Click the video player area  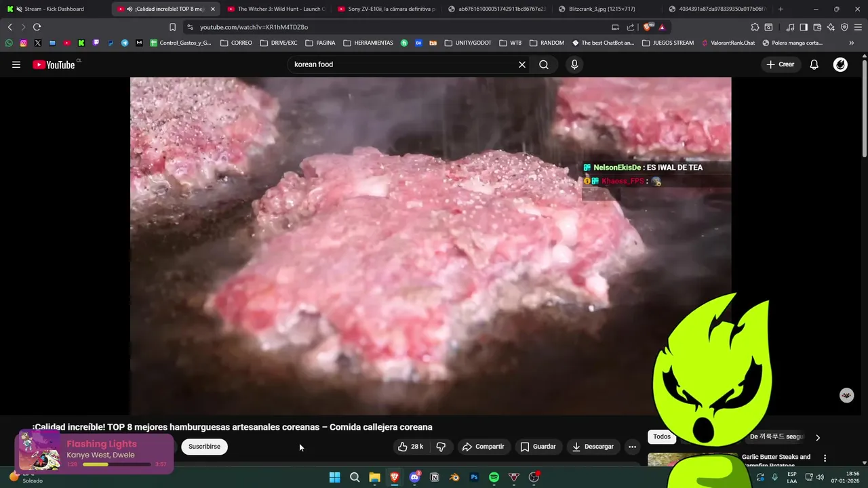pyautogui.click(x=431, y=245)
